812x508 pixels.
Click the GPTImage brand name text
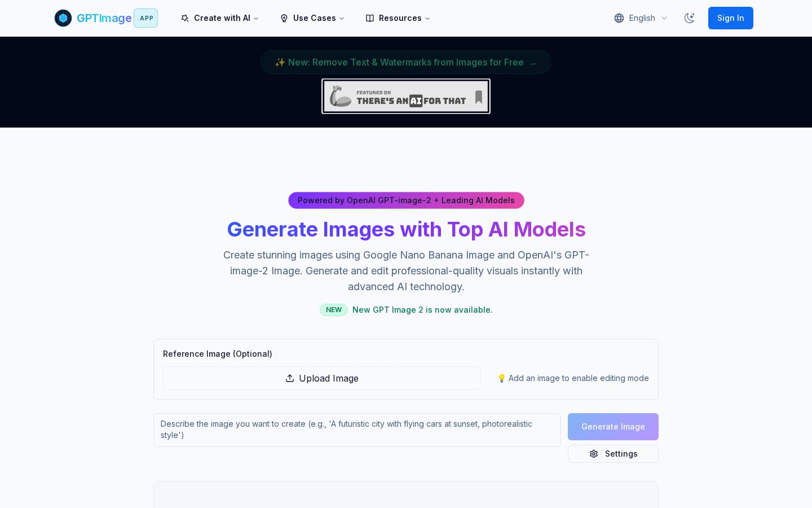pos(104,18)
